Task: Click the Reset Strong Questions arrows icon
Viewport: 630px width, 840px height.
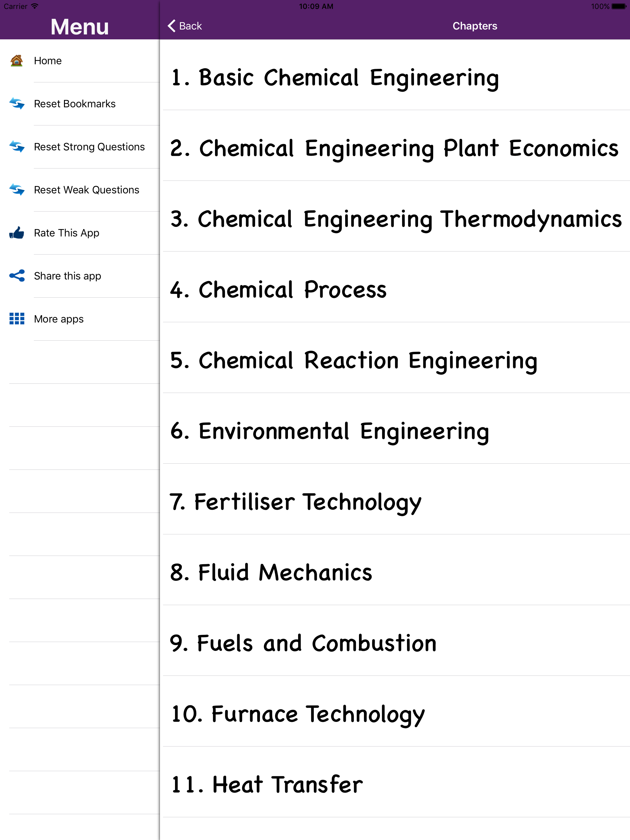Action: [x=17, y=147]
